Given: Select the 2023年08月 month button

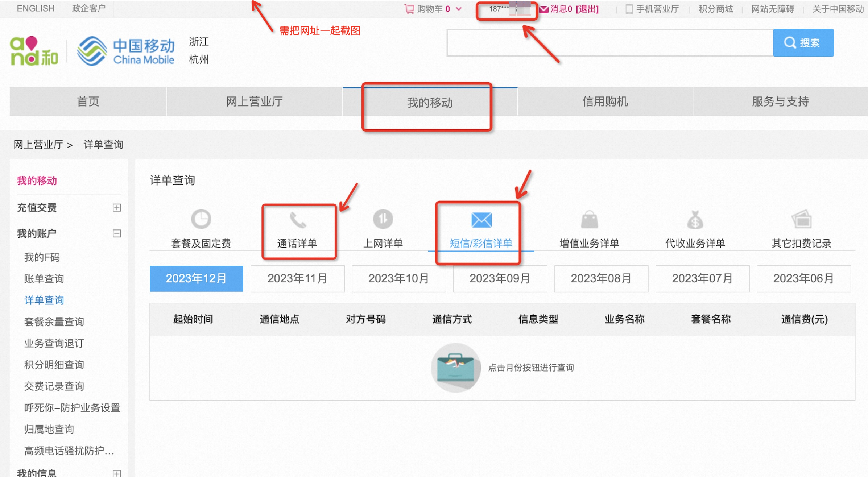Looking at the screenshot, I should tap(601, 278).
